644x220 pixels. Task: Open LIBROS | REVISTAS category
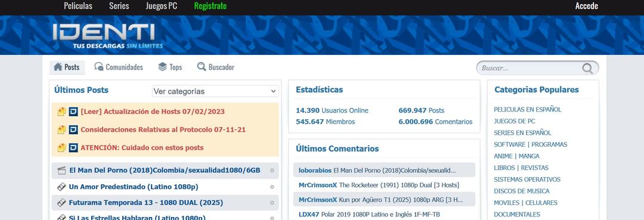[x=521, y=168]
